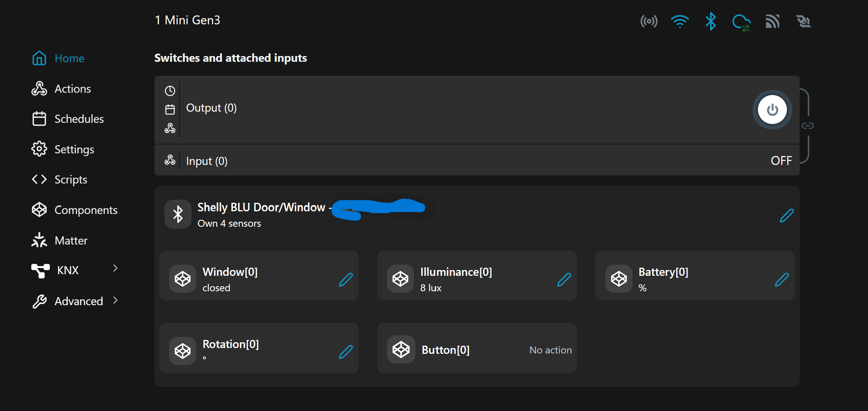This screenshot has height=411, width=868.
Task: Expand the KNX submenu chevron
Action: point(115,268)
